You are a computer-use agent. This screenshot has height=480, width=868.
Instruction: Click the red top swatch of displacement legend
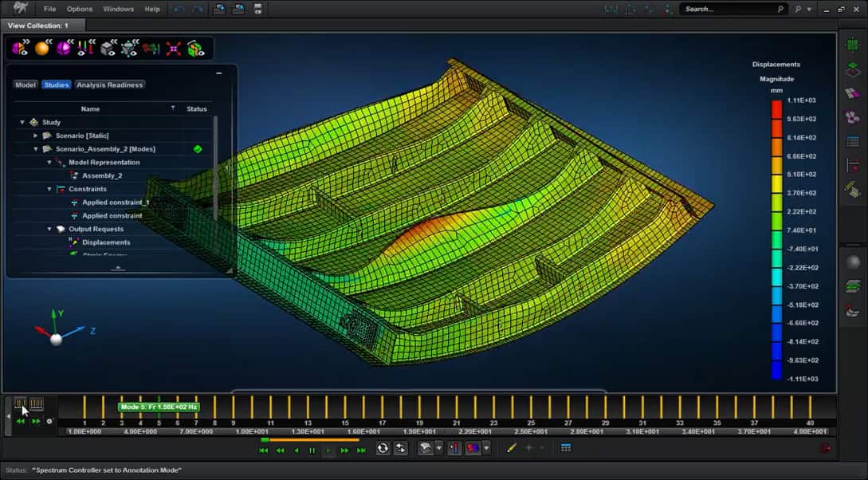pyautogui.click(x=776, y=109)
